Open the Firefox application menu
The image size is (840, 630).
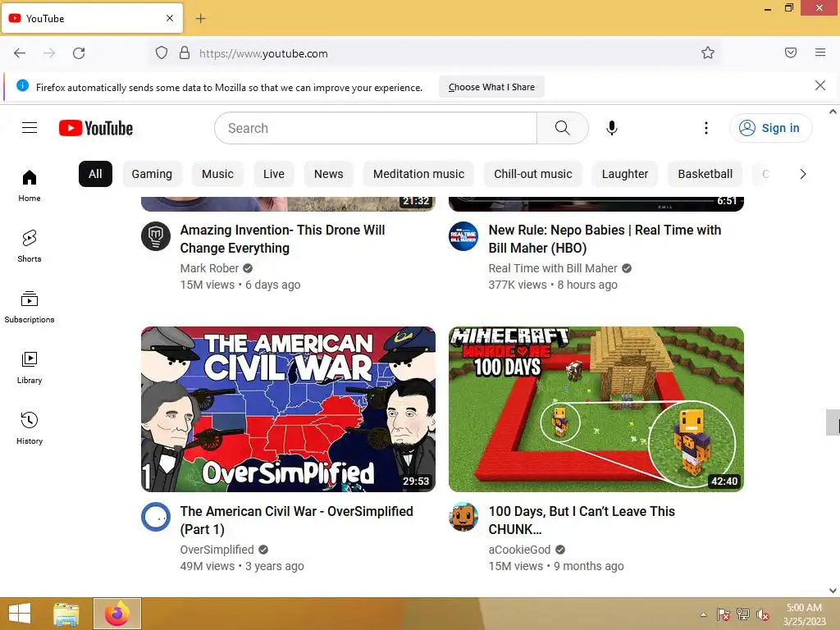pyautogui.click(x=820, y=52)
